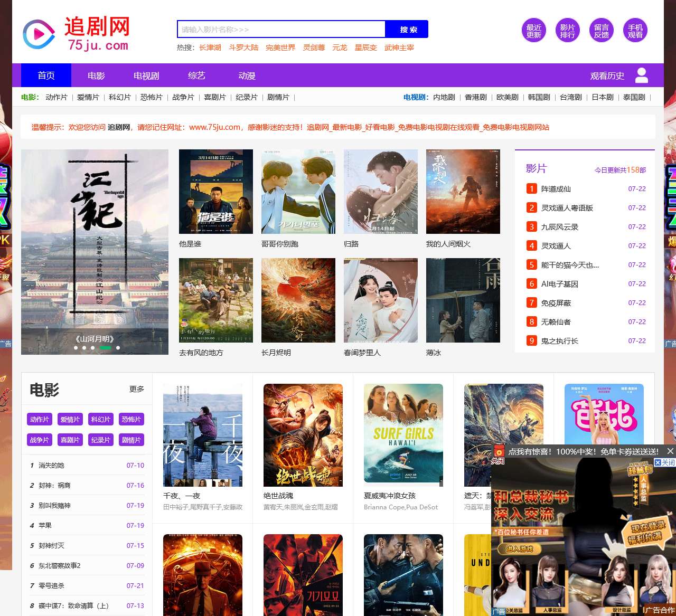
Task: Open movie list item 别叫我赌神
Action: pyautogui.click(x=54, y=506)
